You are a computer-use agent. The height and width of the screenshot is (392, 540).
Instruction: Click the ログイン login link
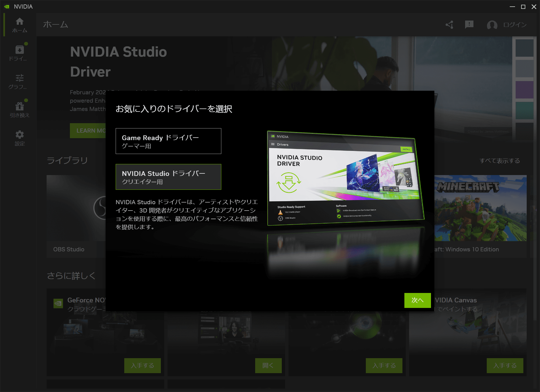[515, 25]
